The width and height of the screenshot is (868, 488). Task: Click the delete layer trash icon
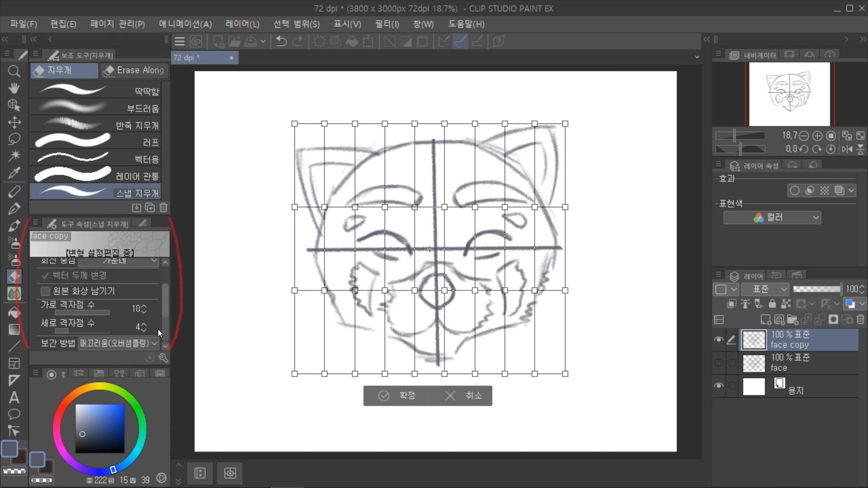[860, 320]
